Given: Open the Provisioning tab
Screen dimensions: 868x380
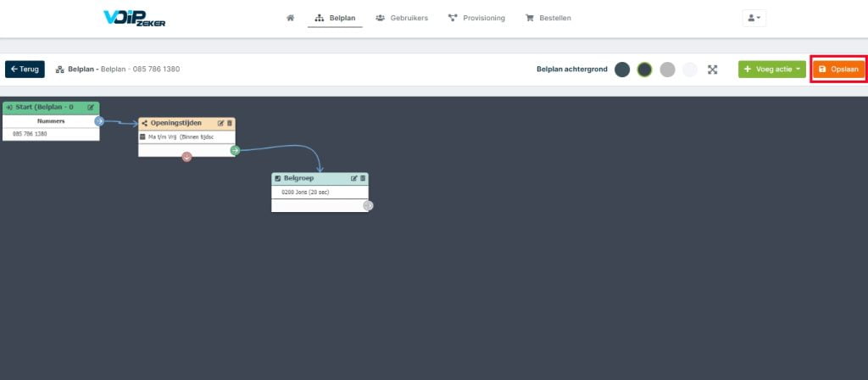Looking at the screenshot, I should point(476,18).
